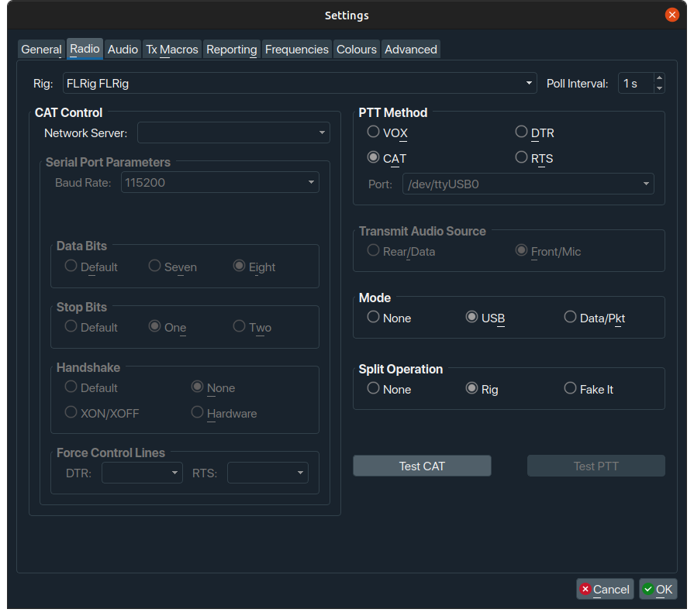Select VOX as the PTT method
Screen dimensions: 694x616
(373, 132)
